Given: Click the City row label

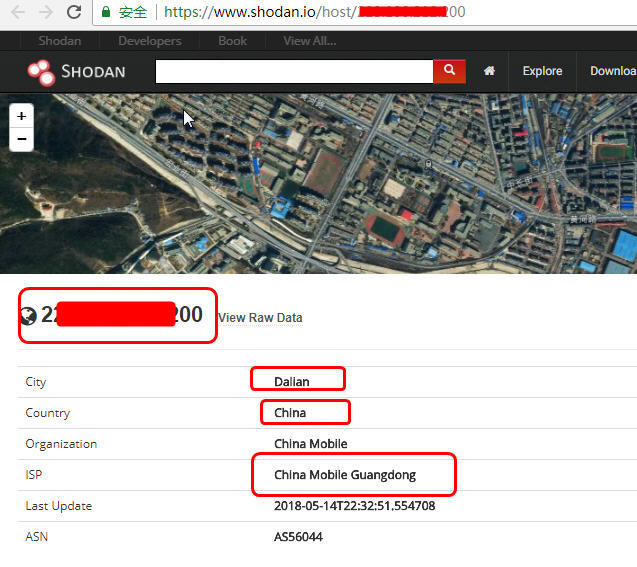Looking at the screenshot, I should coord(36,382).
